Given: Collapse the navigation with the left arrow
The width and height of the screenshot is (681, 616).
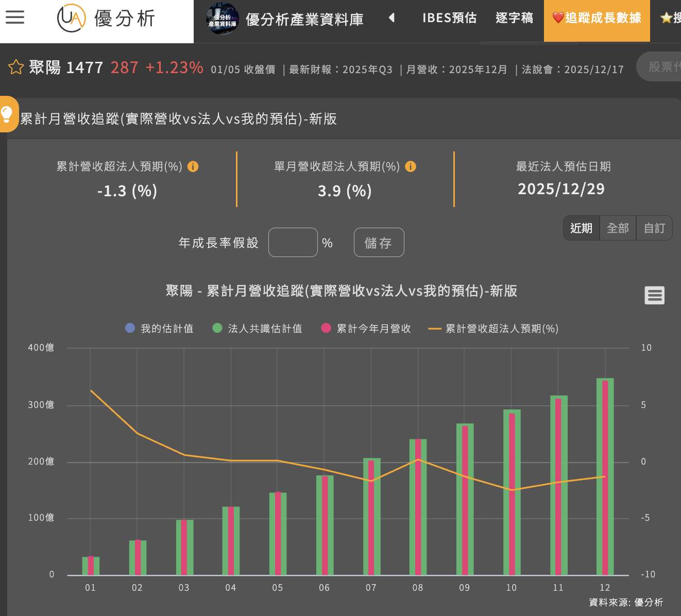Looking at the screenshot, I should (x=392, y=18).
